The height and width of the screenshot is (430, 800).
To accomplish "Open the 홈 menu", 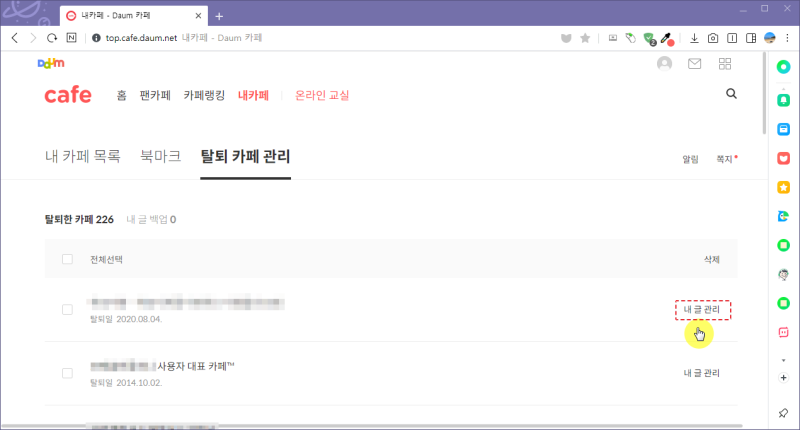I will tap(121, 95).
